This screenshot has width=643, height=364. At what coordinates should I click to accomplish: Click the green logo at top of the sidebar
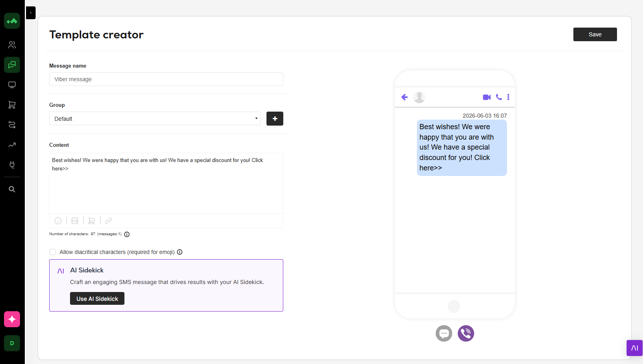12,21
